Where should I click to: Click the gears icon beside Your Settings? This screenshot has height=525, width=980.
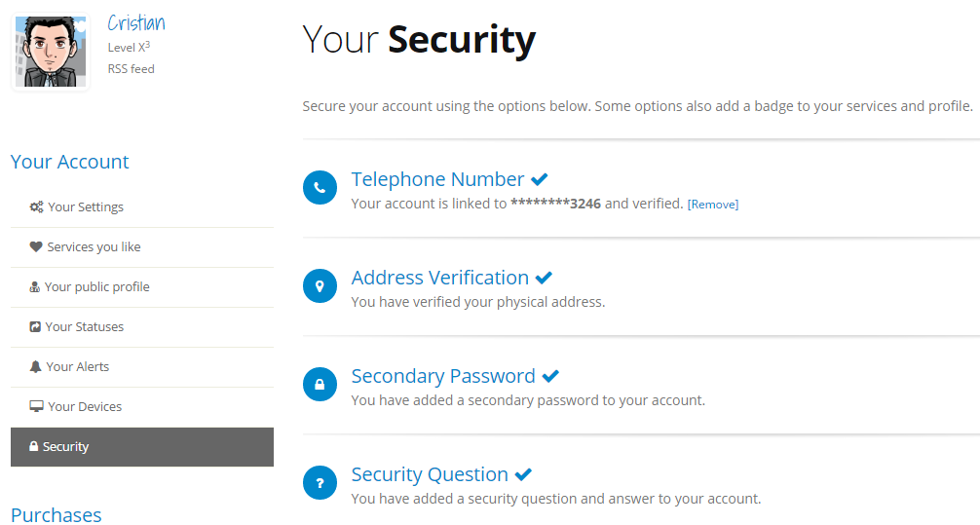[x=36, y=207]
